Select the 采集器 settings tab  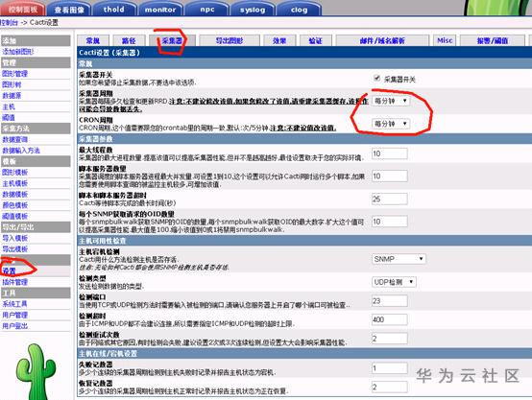172,40
